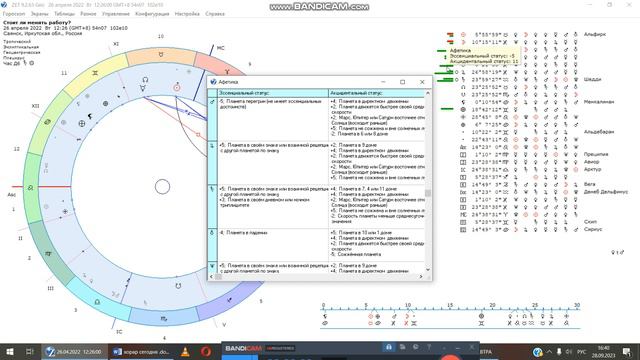Open the Windows notification center
The image size is (640, 360).
coord(627,351)
